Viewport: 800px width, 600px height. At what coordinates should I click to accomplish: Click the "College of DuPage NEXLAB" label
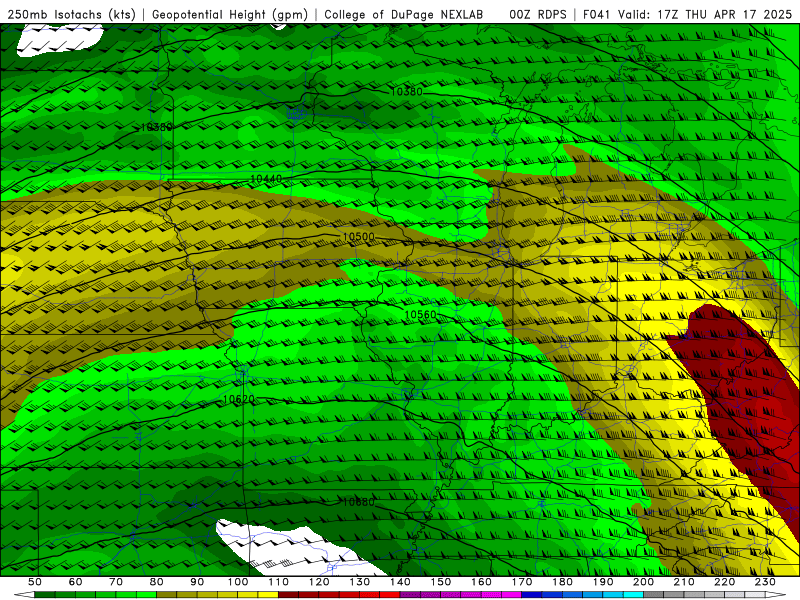(x=404, y=14)
